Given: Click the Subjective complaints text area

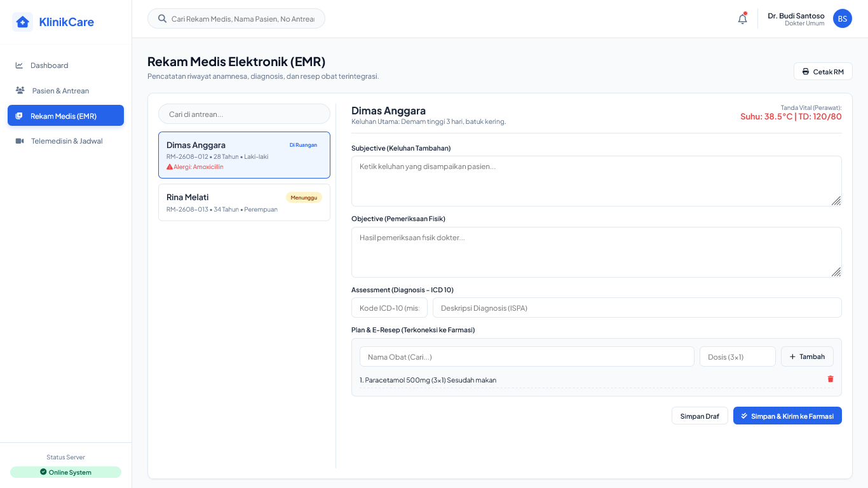Looking at the screenshot, I should pyautogui.click(x=597, y=181).
